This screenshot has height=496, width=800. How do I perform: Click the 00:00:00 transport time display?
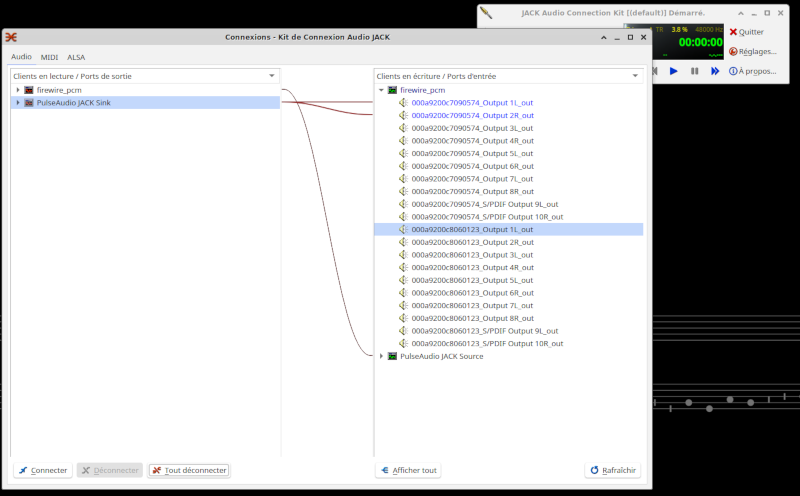(x=701, y=42)
